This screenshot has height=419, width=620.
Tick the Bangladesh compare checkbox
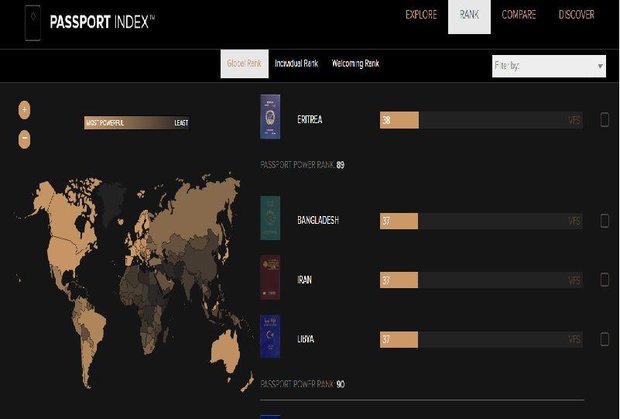(x=604, y=221)
